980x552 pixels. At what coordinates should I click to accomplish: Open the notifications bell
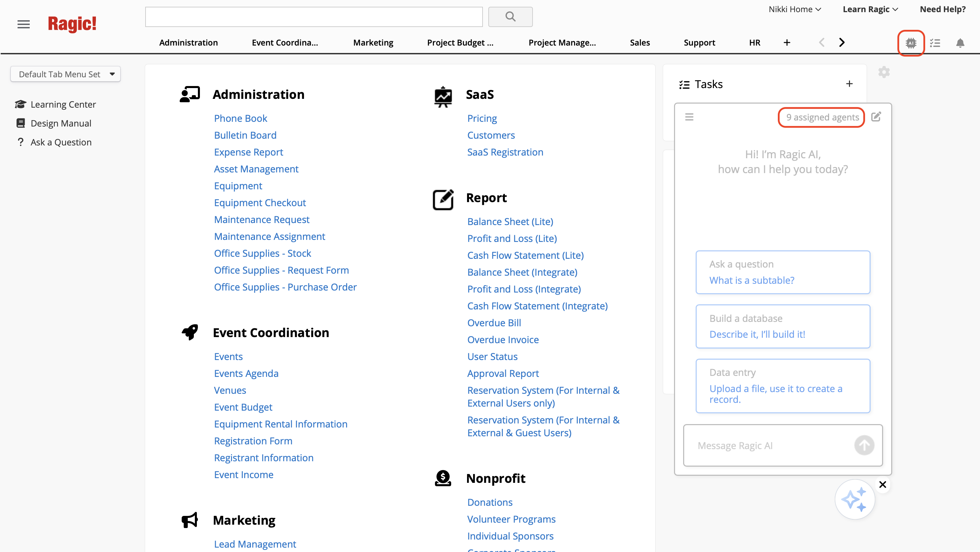tap(960, 43)
